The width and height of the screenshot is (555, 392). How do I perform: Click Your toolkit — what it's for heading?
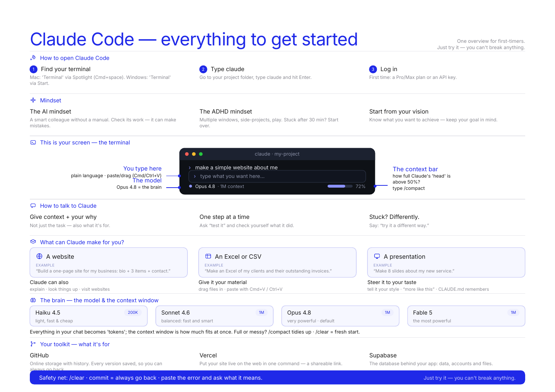(x=75, y=344)
